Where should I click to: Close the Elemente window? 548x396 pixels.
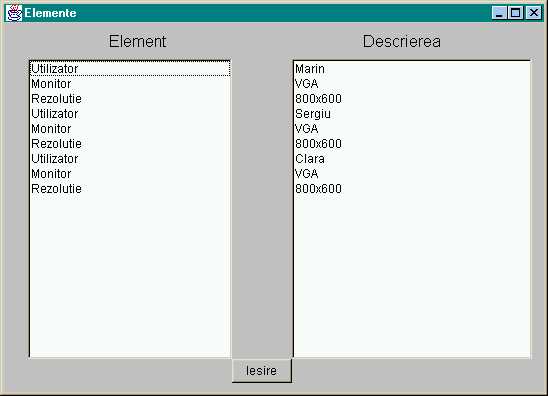pos(534,13)
